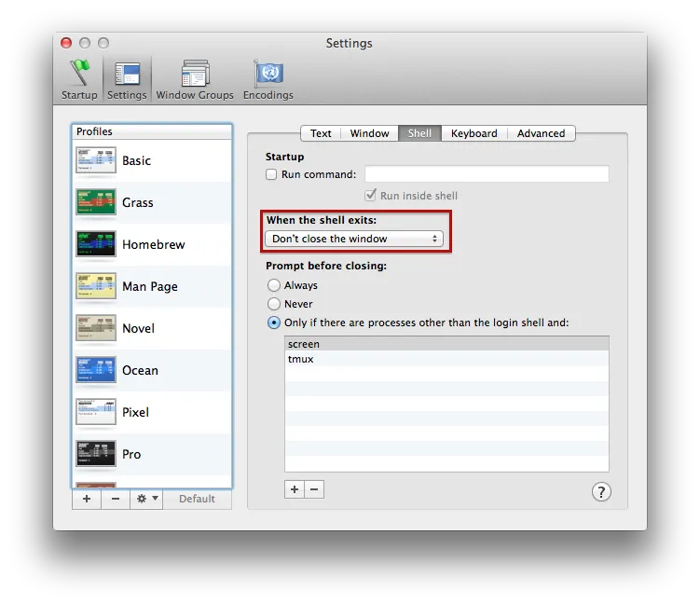Open the Encodings pane
Image resolution: width=700 pixels, height=604 pixels.
[x=268, y=80]
